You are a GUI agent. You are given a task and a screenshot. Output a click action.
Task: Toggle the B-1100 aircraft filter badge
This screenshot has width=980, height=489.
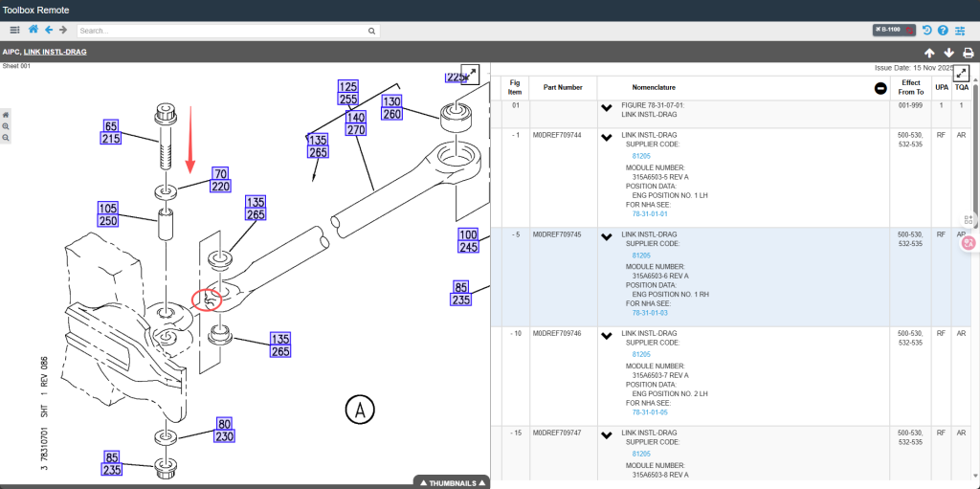(894, 31)
